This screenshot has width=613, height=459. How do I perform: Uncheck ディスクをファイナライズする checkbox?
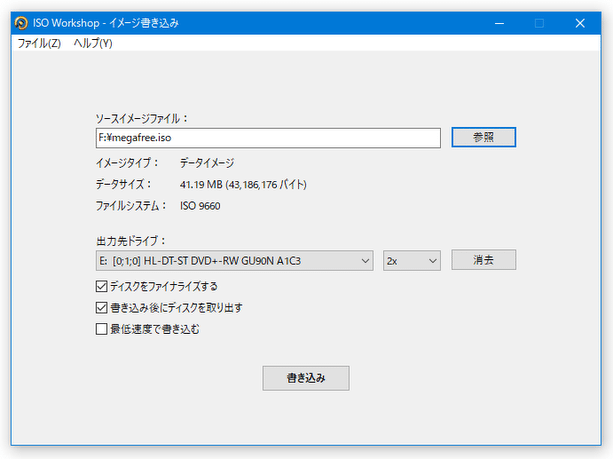tap(101, 287)
